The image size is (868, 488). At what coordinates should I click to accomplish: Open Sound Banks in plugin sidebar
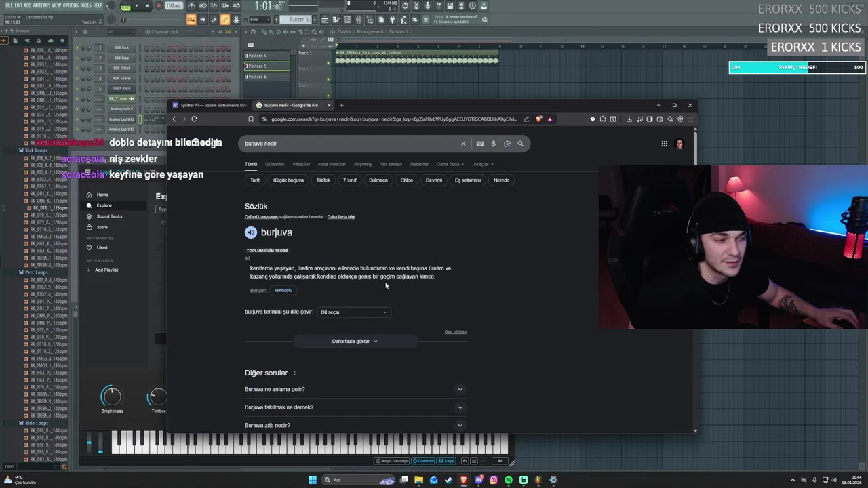[109, 216]
